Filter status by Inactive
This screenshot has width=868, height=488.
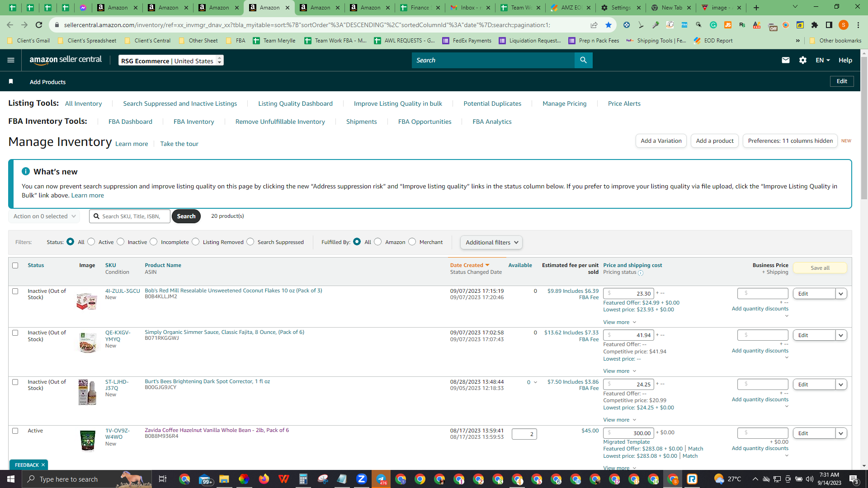click(x=121, y=242)
